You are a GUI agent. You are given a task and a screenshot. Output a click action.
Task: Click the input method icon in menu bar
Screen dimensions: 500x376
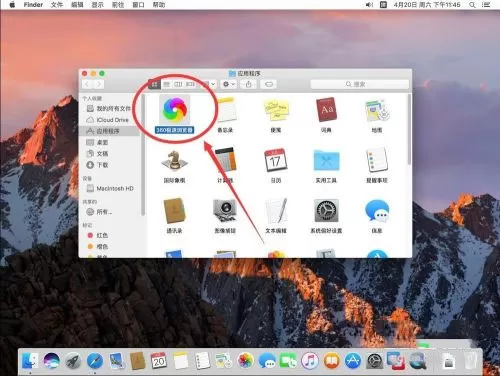pyautogui.click(x=383, y=5)
